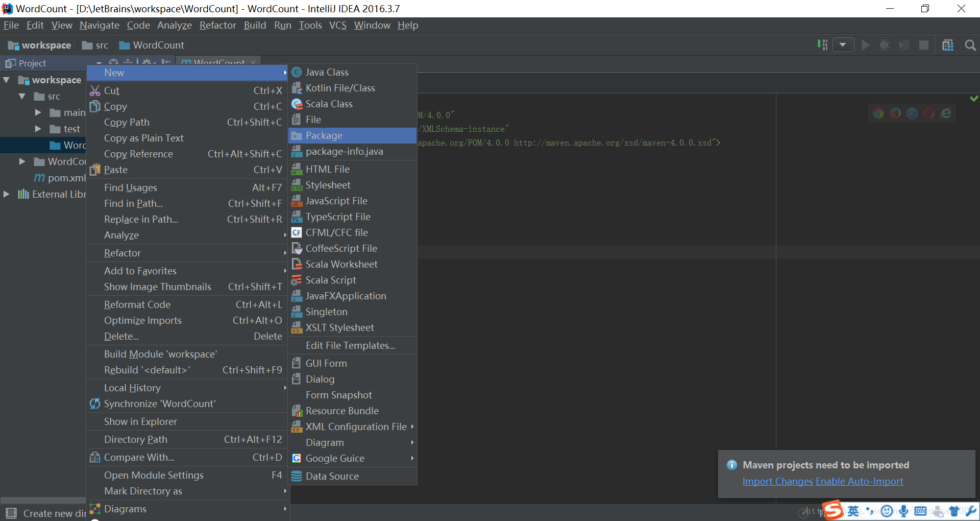This screenshot has height=521, width=980.
Task: Click the WordCount breadcrumb
Action: click(152, 45)
